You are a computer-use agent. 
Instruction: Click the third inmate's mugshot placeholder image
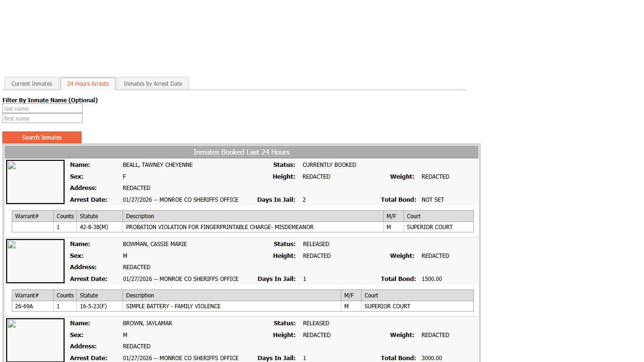35,340
